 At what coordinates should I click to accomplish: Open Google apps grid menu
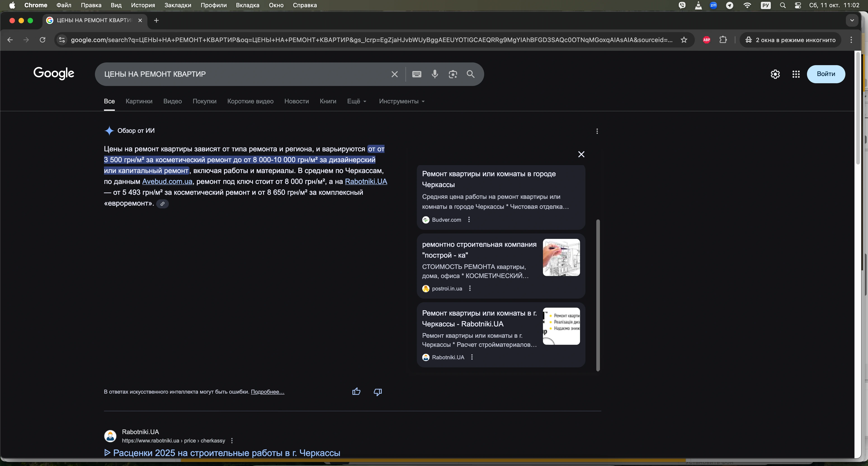(796, 74)
